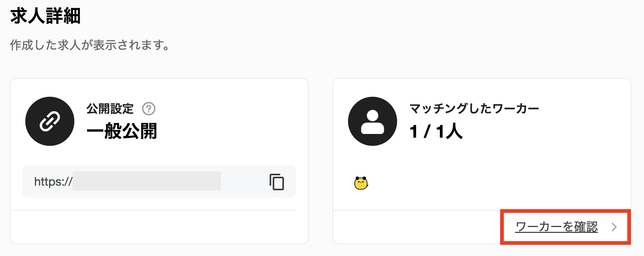Click empty footer area of the 公開設定 card

(x=159, y=227)
